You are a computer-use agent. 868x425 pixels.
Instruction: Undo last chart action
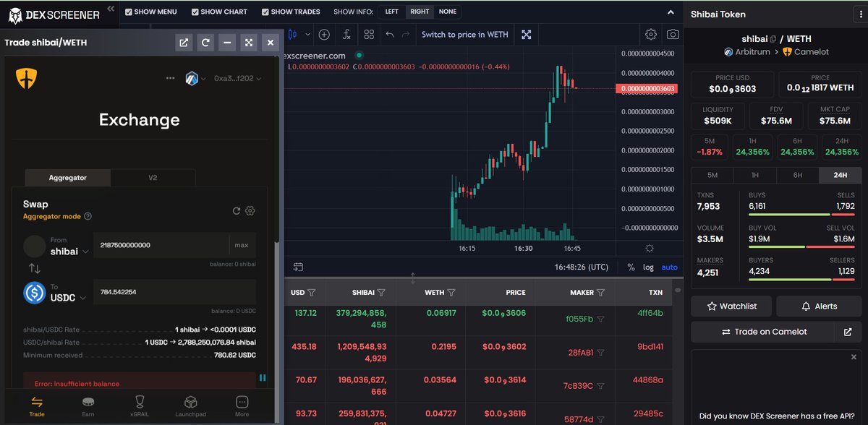point(390,34)
